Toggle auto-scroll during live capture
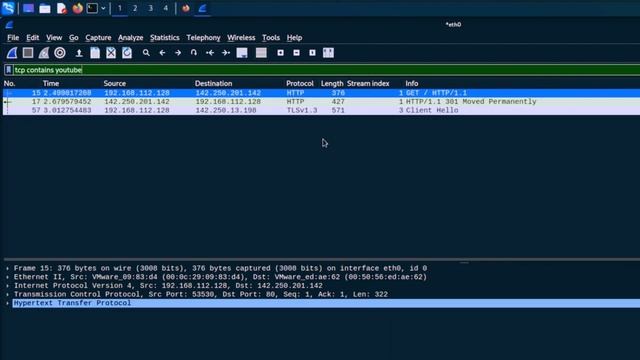 point(242,53)
